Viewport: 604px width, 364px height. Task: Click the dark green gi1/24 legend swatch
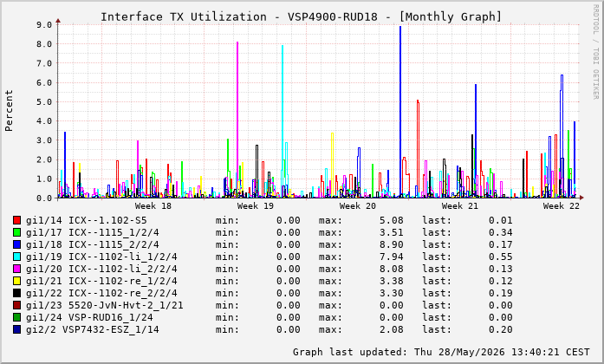coord(17,317)
